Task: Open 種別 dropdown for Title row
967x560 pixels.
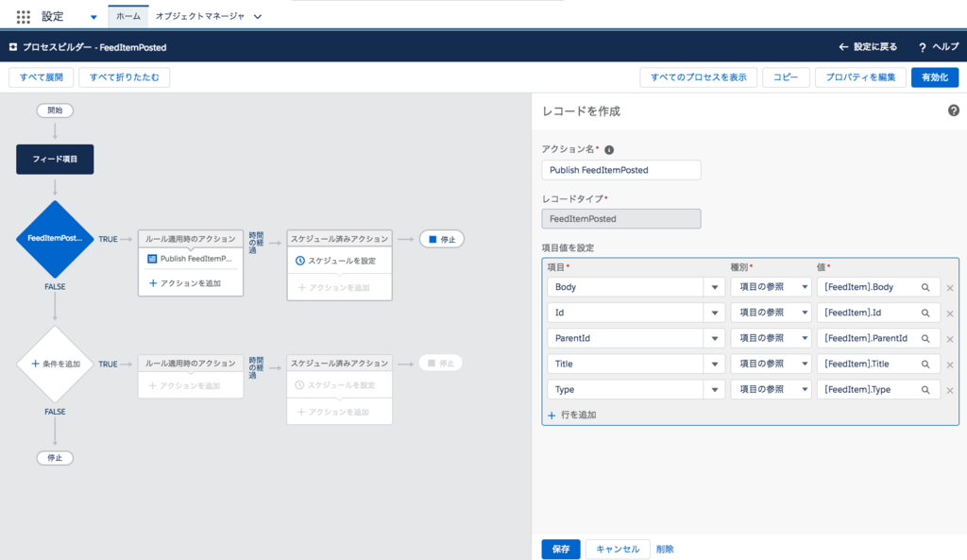Action: [771, 364]
